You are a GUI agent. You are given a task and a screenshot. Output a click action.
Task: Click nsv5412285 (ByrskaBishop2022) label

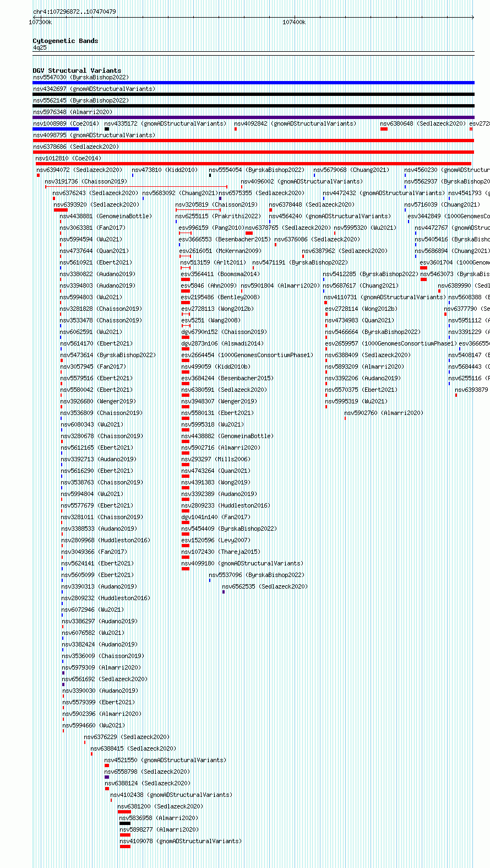[x=371, y=274]
